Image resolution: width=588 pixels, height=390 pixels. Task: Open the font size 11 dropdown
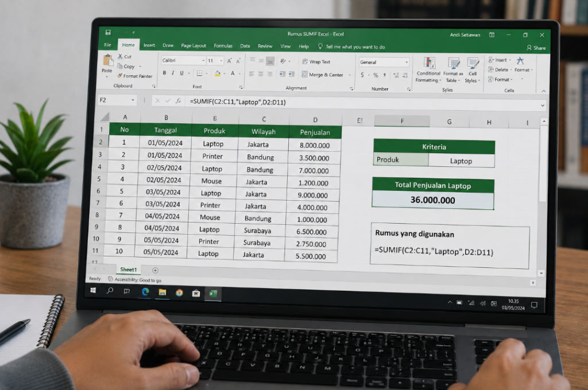click(x=221, y=61)
